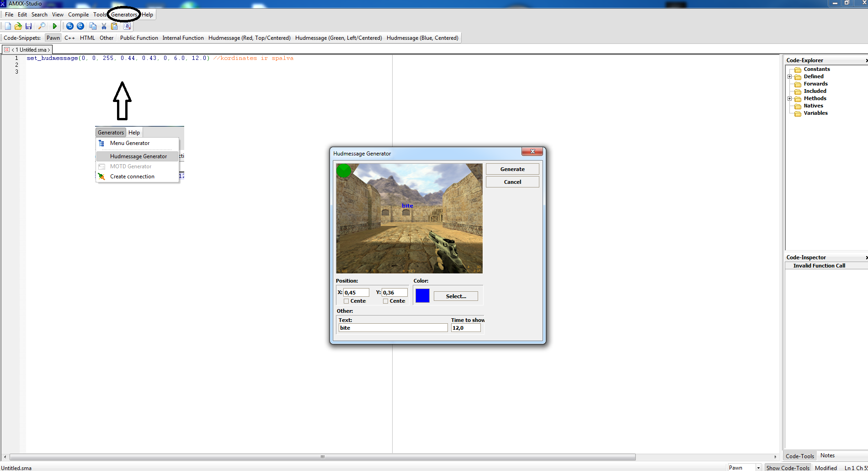Open the Tools menu
Screen dimensions: 868x471
point(100,15)
